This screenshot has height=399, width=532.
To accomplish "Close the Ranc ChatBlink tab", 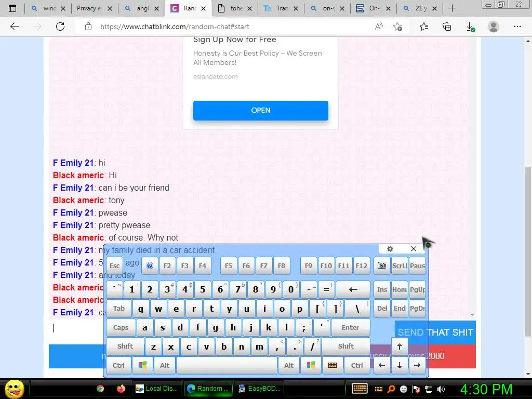I will (203, 8).
